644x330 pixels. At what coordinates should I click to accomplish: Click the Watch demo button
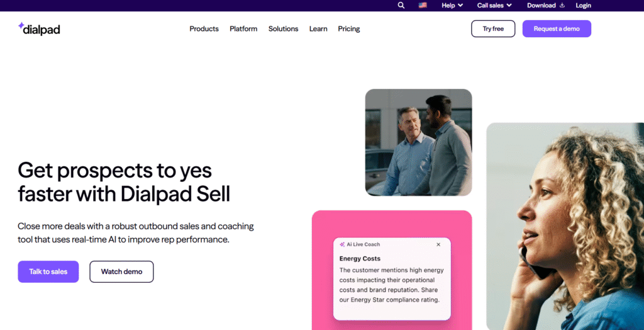121,271
